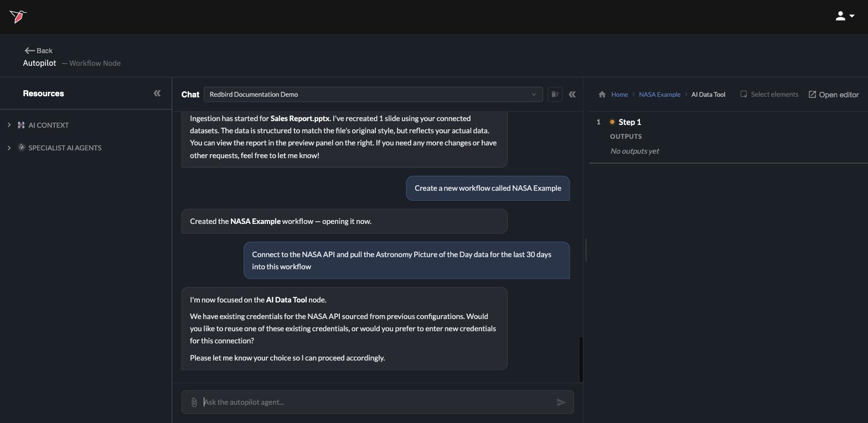Select Step 1 row

coord(728,122)
